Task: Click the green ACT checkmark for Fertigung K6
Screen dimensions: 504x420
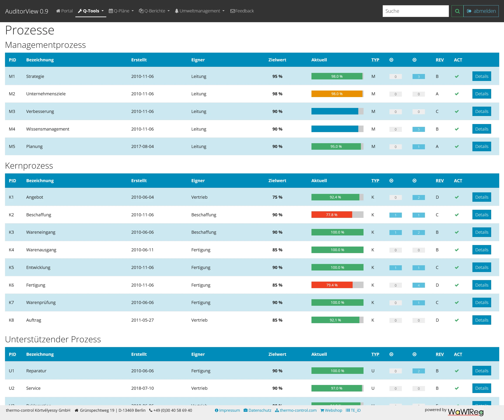Action: 457,285
